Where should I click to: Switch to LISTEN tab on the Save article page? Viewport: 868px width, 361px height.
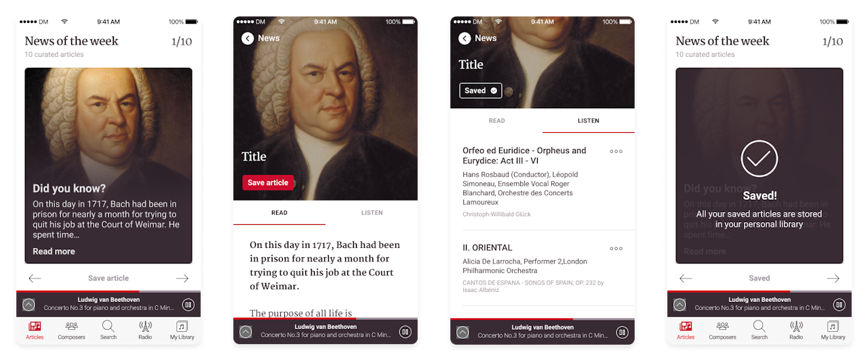372,213
